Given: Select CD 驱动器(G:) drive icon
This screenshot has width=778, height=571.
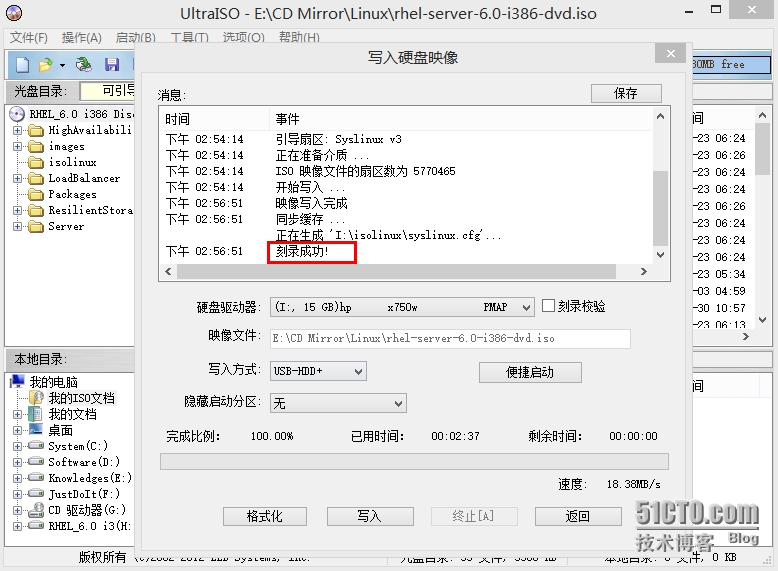Looking at the screenshot, I should (36, 509).
